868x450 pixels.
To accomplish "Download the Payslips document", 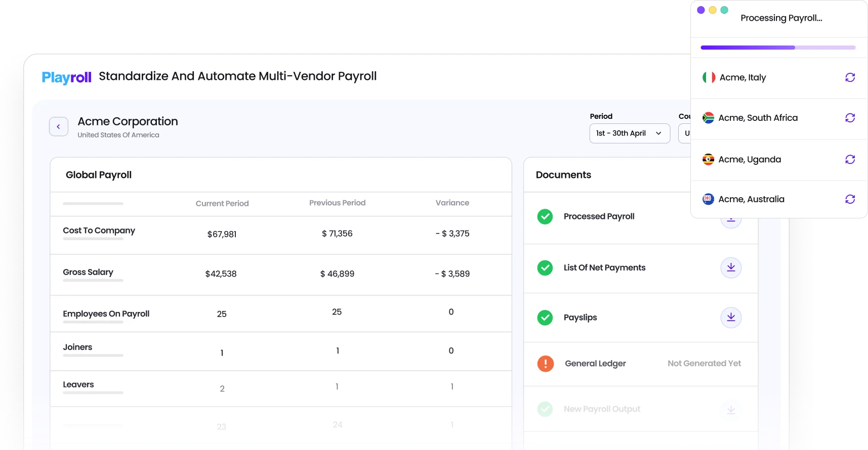I will coord(731,317).
